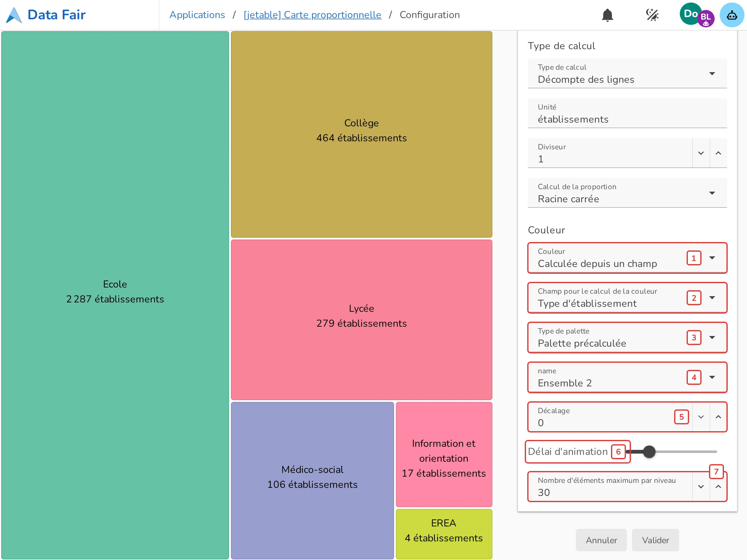Decrease the Décalage value
The width and height of the screenshot is (747, 560).
click(701, 417)
